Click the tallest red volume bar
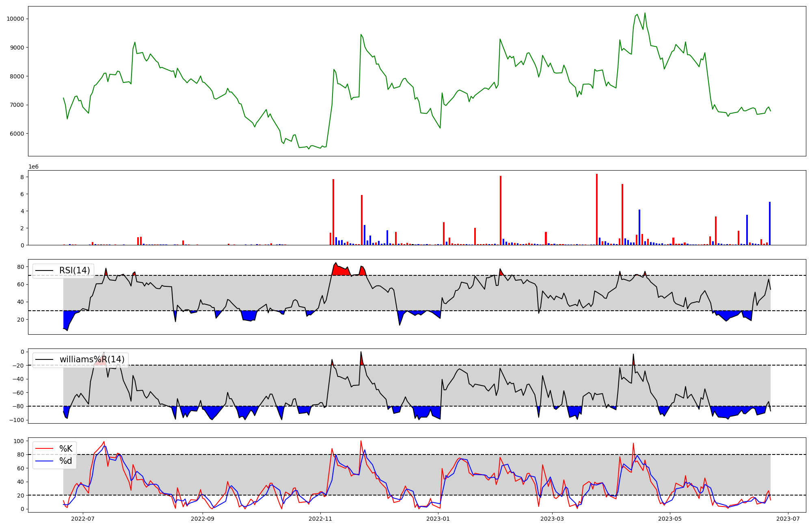 (597, 209)
